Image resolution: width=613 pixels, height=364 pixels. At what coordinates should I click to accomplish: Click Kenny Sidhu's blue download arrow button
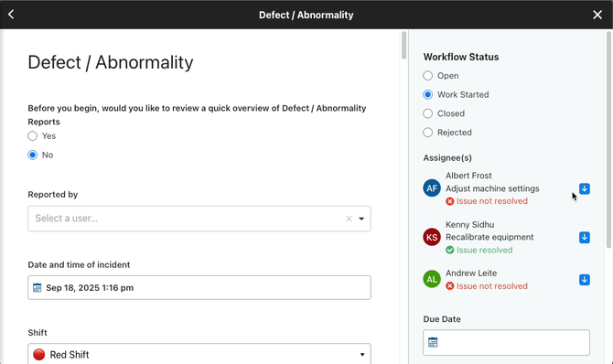(x=585, y=237)
